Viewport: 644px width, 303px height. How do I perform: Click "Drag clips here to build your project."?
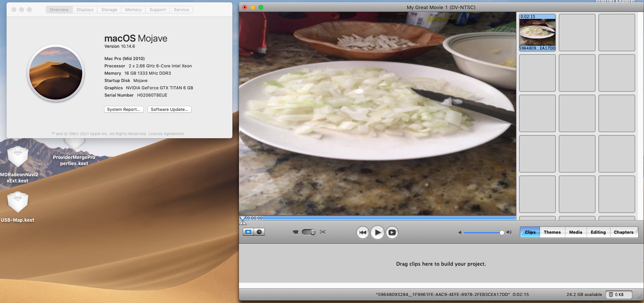(x=441, y=264)
